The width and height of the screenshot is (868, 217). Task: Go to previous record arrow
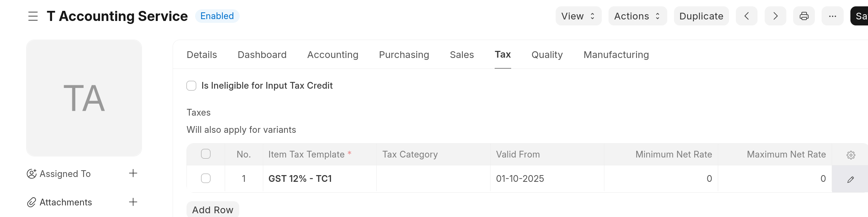point(746,16)
